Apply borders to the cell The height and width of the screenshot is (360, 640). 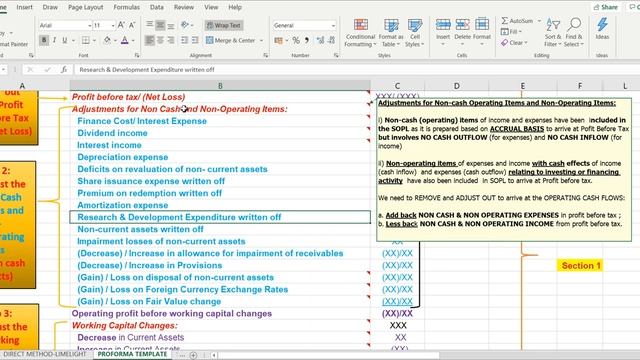[86, 40]
